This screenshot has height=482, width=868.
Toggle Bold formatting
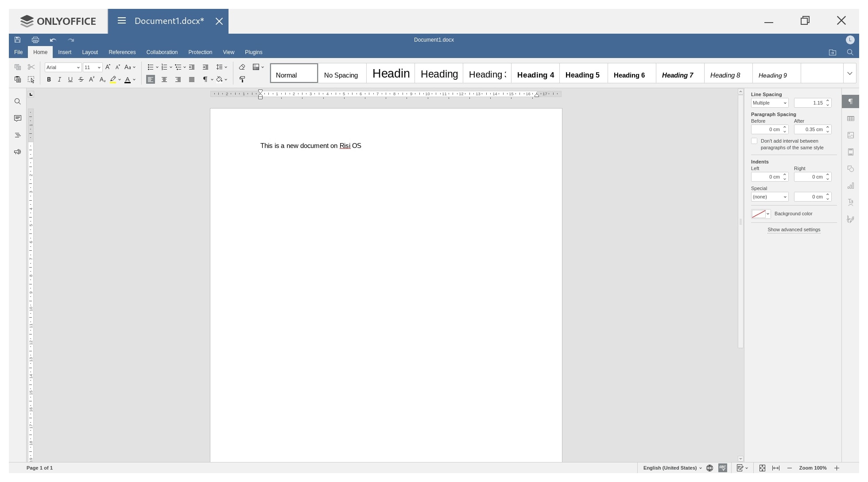coord(49,79)
